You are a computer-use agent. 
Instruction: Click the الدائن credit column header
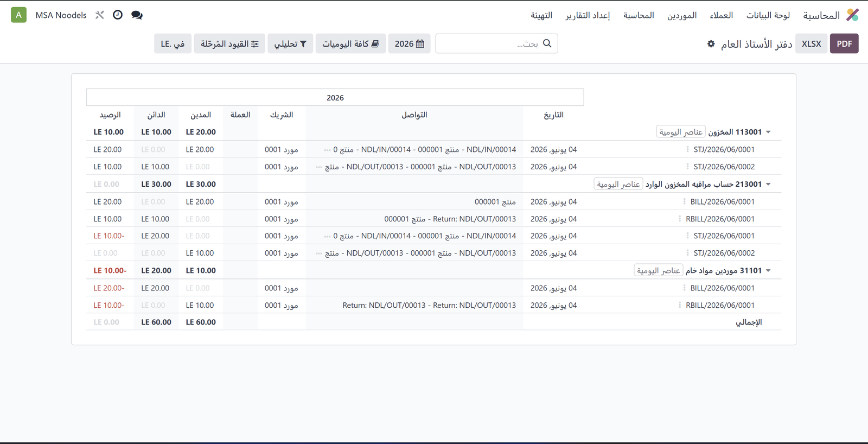(x=156, y=115)
